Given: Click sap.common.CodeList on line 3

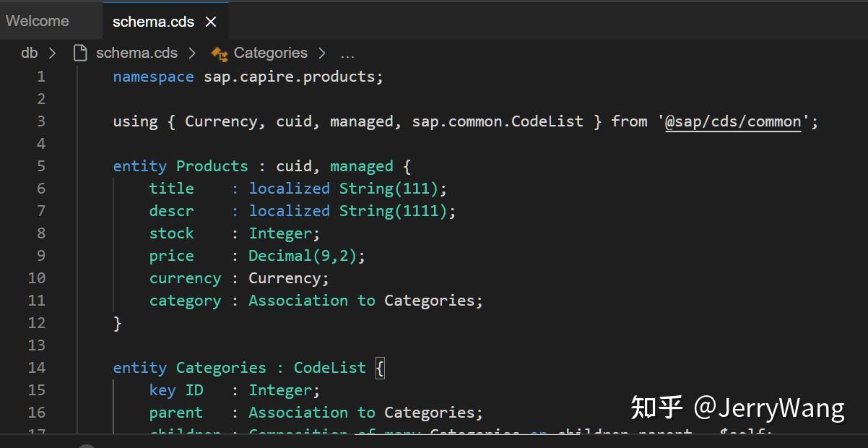Looking at the screenshot, I should (498, 121).
